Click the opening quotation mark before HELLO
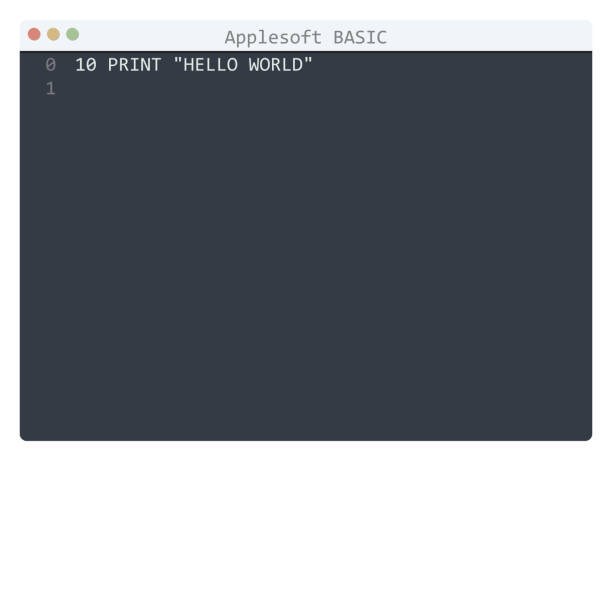 tap(178, 62)
